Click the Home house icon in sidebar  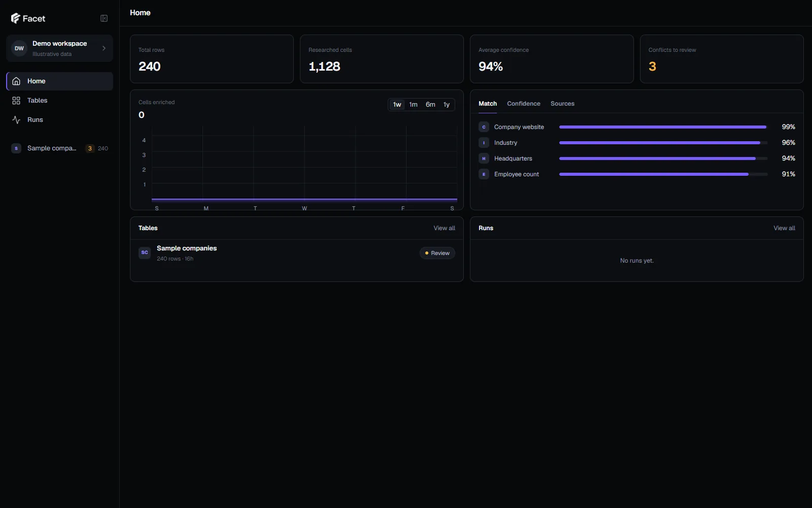click(16, 81)
